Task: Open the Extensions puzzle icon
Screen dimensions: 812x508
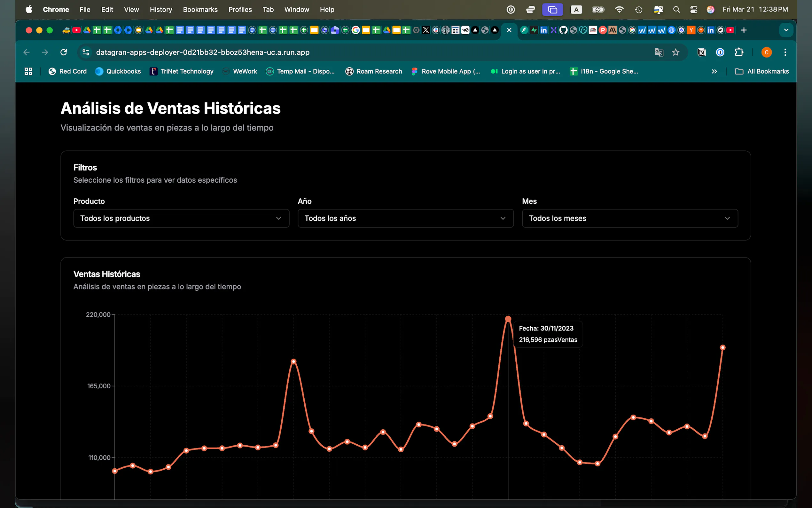Action: pos(739,52)
